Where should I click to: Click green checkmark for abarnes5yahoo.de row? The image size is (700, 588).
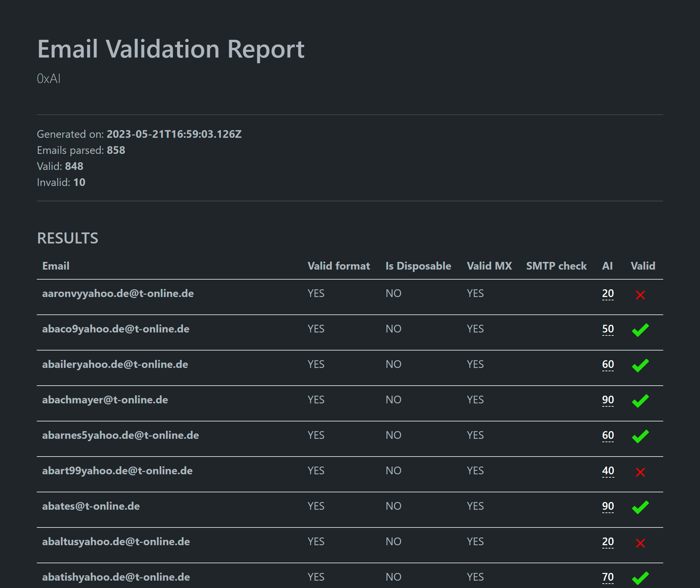pos(640,436)
